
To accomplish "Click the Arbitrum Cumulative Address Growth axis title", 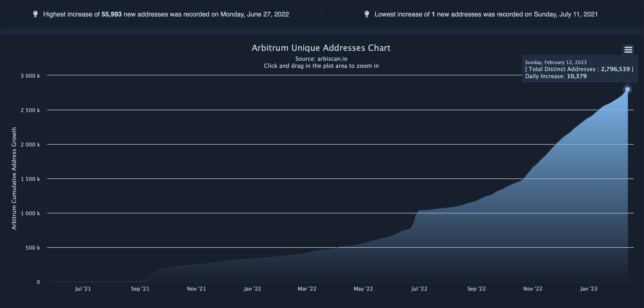I will click(x=14, y=178).
